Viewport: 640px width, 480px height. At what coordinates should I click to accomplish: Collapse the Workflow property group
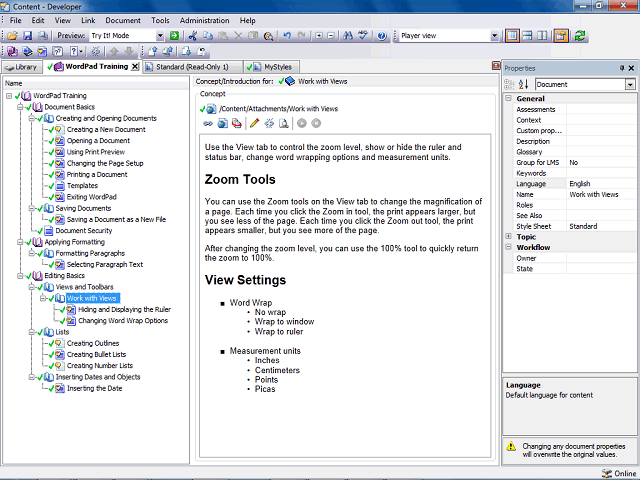coord(509,247)
